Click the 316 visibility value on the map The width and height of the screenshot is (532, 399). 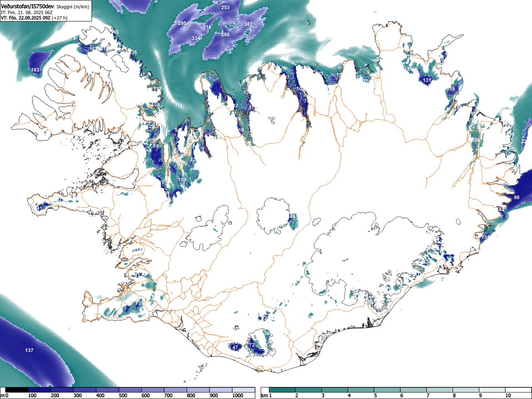click(207, 27)
